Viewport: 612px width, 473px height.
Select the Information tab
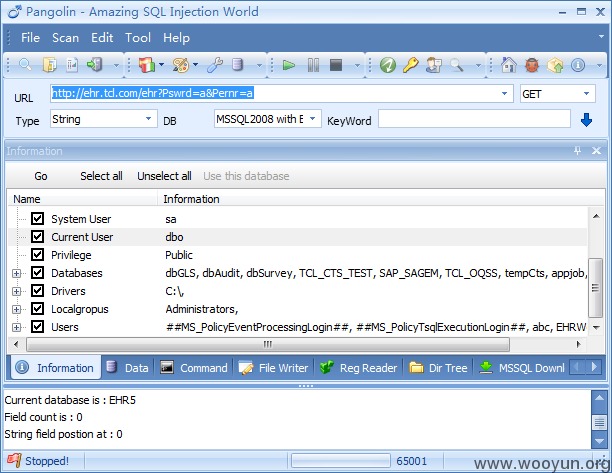point(55,368)
